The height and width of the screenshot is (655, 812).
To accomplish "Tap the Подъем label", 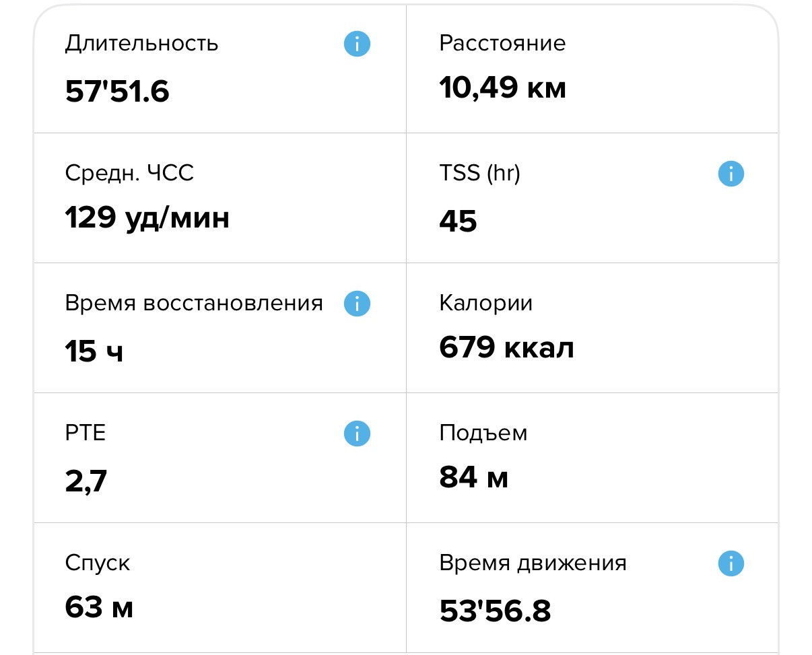I will (483, 433).
